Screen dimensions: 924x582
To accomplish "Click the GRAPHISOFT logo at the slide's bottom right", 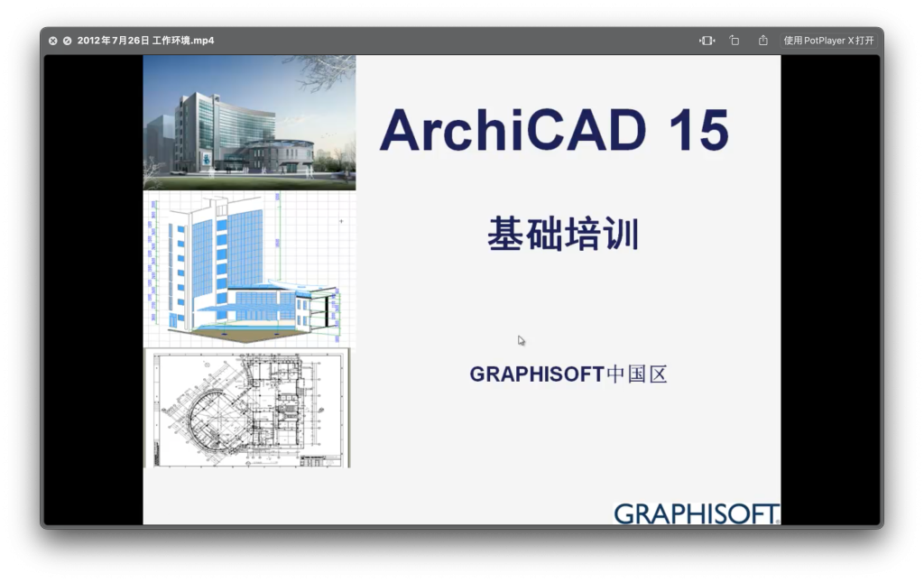I will tap(697, 513).
